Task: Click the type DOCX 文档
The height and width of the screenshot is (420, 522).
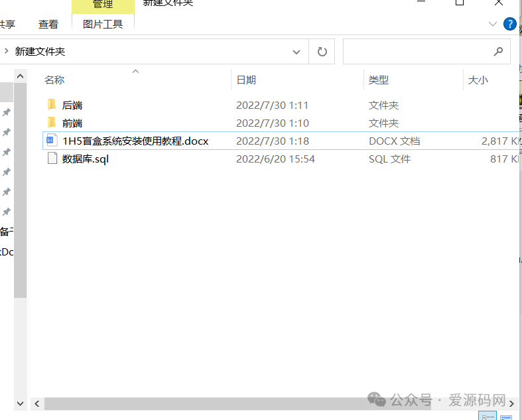Action: click(395, 141)
